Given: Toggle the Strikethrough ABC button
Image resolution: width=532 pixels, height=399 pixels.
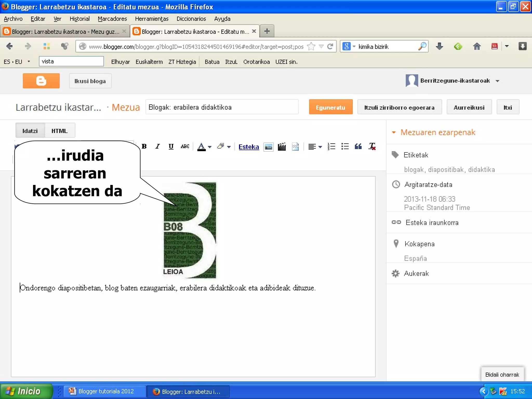Looking at the screenshot, I should [x=185, y=147].
